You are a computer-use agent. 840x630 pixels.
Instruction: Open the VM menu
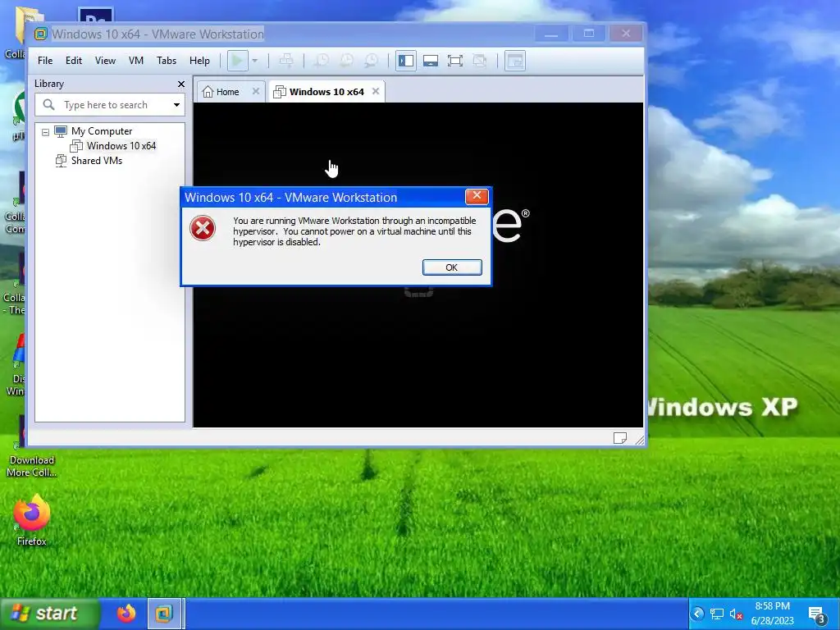coord(136,61)
